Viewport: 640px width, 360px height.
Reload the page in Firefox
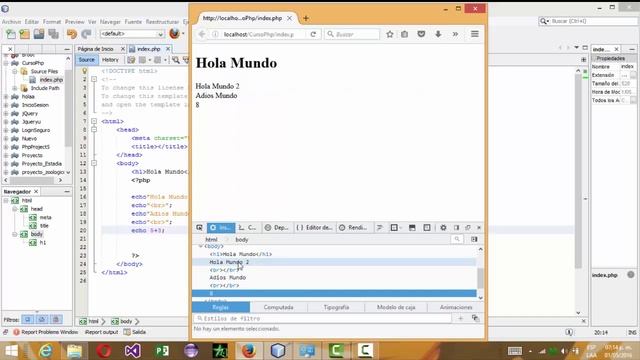tap(313, 34)
